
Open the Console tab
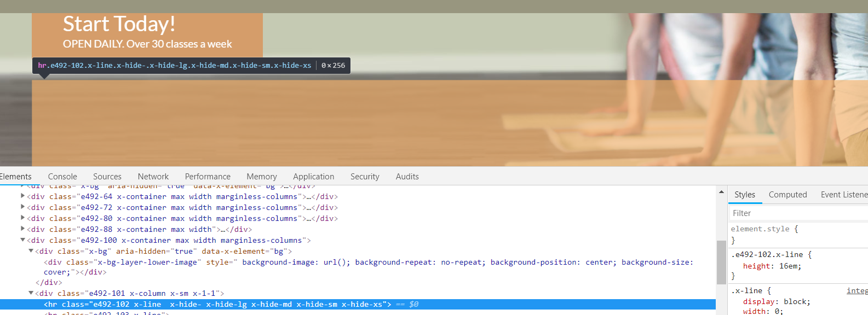62,177
